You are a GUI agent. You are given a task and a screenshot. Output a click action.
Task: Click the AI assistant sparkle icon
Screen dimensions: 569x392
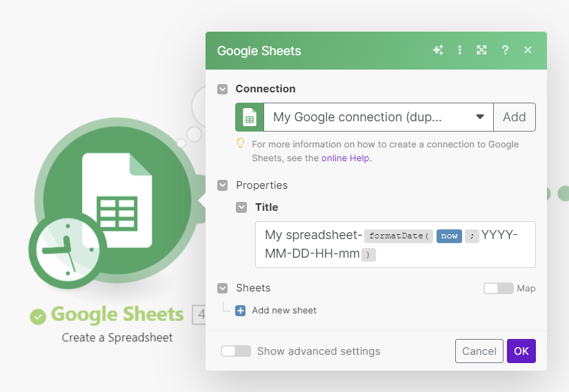(437, 50)
